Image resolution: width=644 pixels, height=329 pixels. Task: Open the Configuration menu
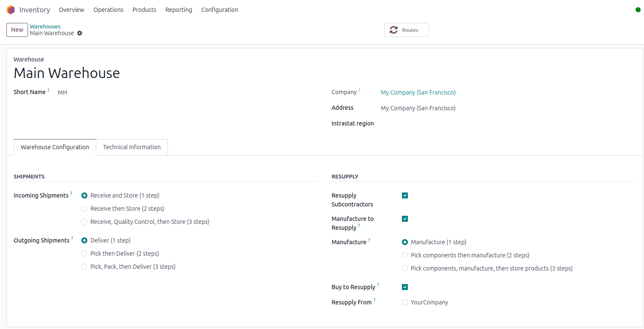point(220,9)
